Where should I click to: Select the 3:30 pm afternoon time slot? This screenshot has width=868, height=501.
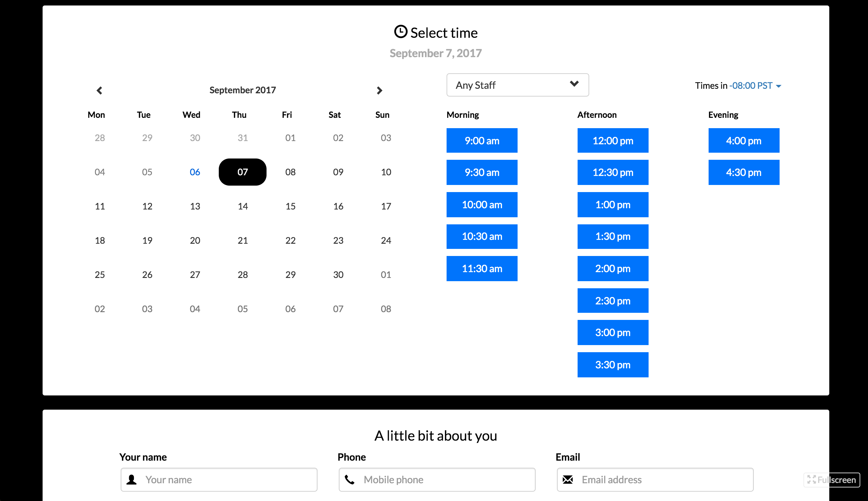pyautogui.click(x=613, y=364)
